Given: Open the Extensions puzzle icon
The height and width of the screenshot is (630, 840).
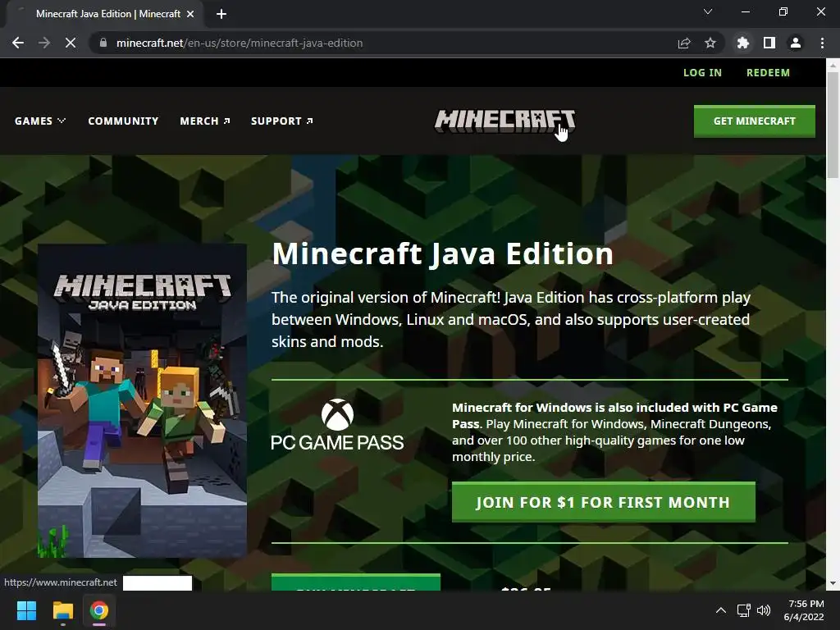Looking at the screenshot, I should tap(743, 43).
